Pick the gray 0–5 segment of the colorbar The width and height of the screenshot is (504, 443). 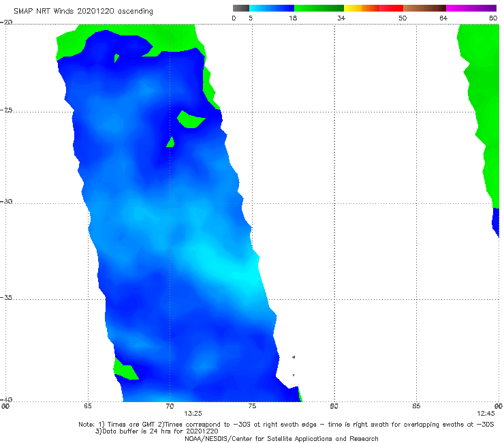point(241,8)
